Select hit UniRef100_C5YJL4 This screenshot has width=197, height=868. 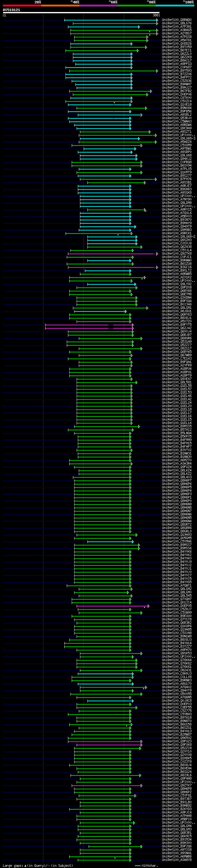(177, 250)
